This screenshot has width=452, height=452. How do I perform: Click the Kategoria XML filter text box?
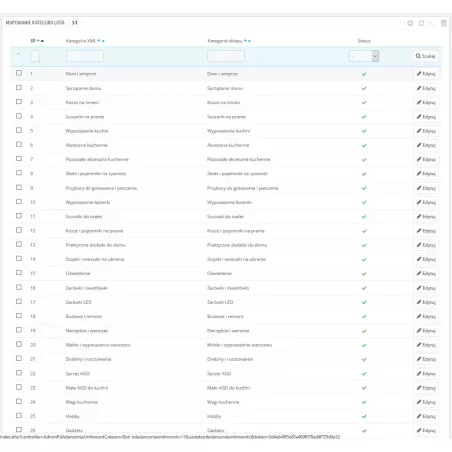pyautogui.click(x=85, y=56)
